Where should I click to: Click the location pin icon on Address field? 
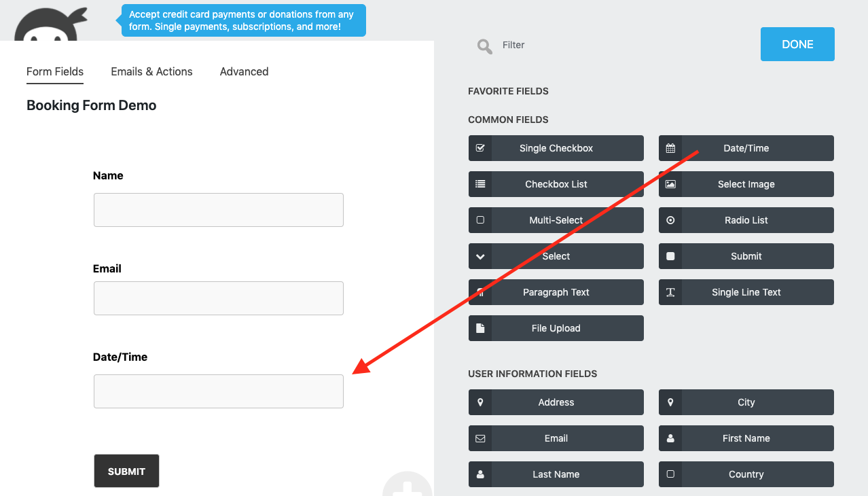[x=480, y=402]
